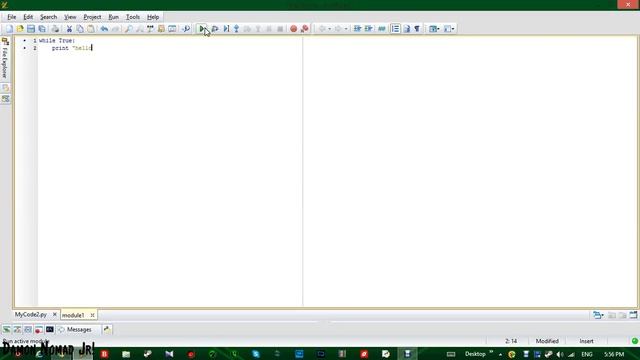Open the browse forward dropdown arrow
This screenshot has width=640, height=360.
click(x=346, y=29)
